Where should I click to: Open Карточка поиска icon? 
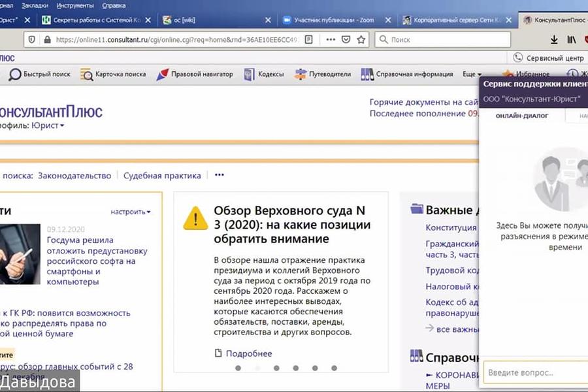coord(87,74)
